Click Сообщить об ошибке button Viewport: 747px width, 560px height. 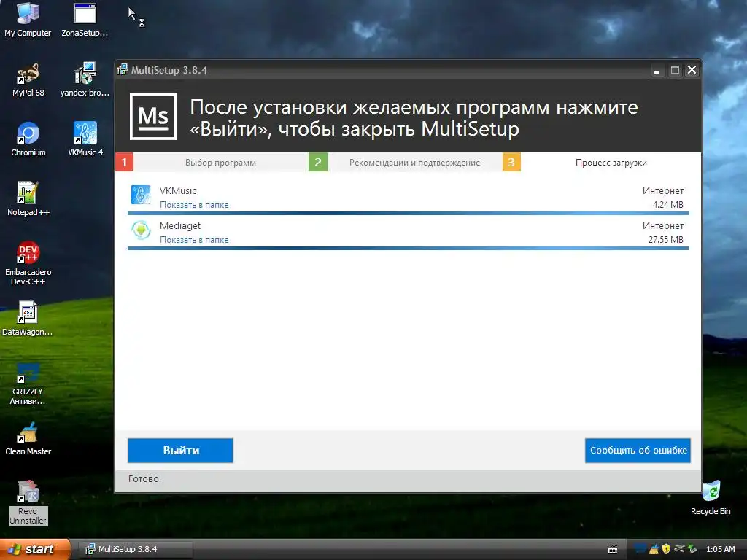click(x=638, y=451)
